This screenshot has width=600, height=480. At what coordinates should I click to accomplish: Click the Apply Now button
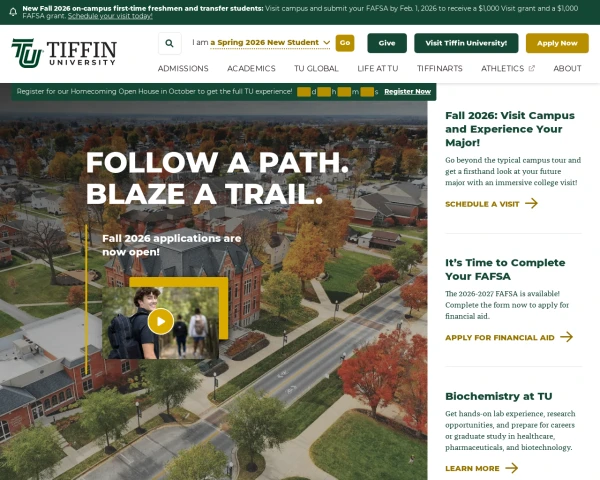coord(557,43)
